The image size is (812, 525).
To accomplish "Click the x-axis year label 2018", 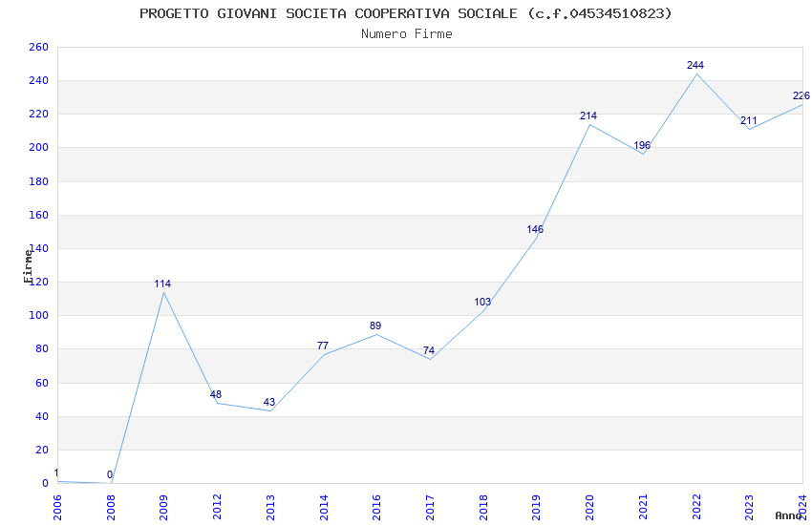I will coord(483,507).
